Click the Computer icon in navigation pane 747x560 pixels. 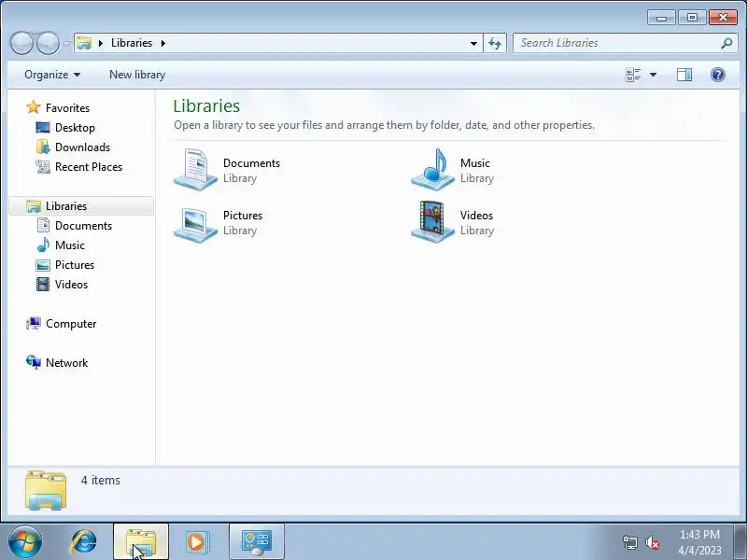coord(34,323)
